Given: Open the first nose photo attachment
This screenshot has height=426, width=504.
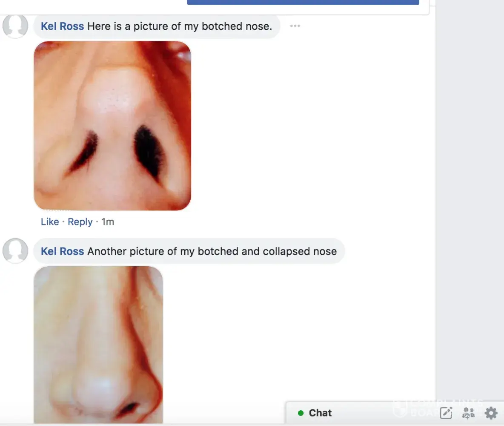Looking at the screenshot, I should coord(112,126).
